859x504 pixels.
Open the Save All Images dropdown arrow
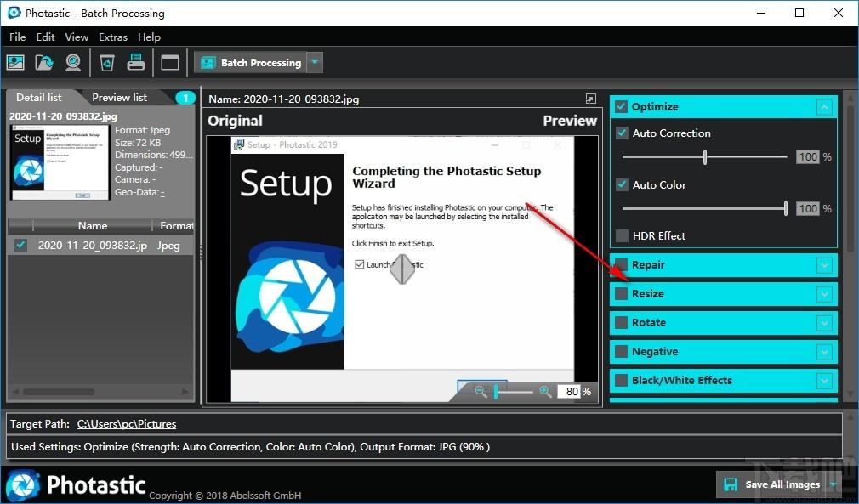[833, 484]
